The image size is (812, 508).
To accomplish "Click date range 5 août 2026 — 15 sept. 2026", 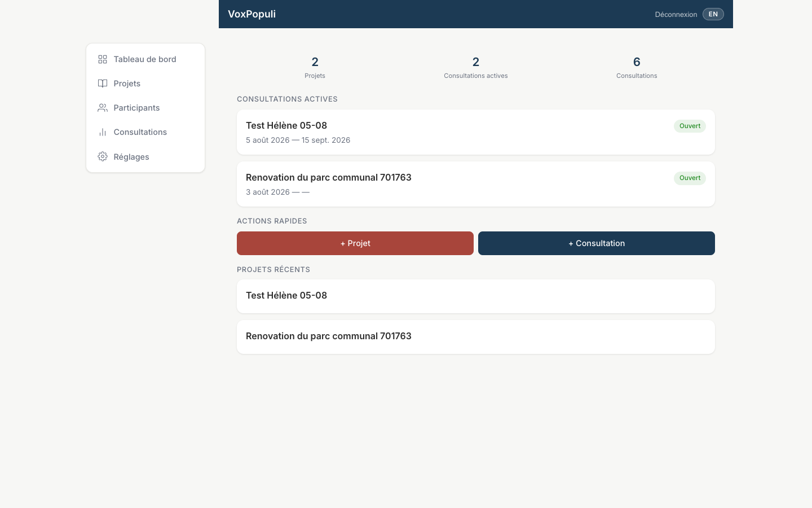I will pos(298,140).
